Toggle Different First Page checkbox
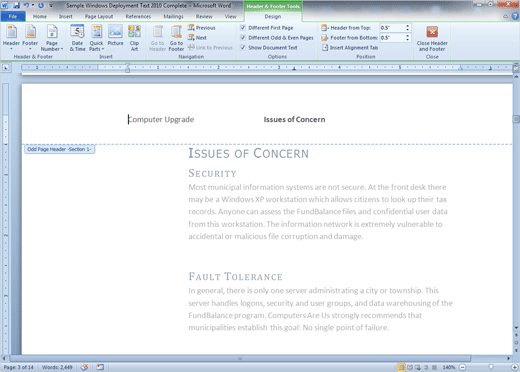Viewport: 520px width, 372px height. 243,28
